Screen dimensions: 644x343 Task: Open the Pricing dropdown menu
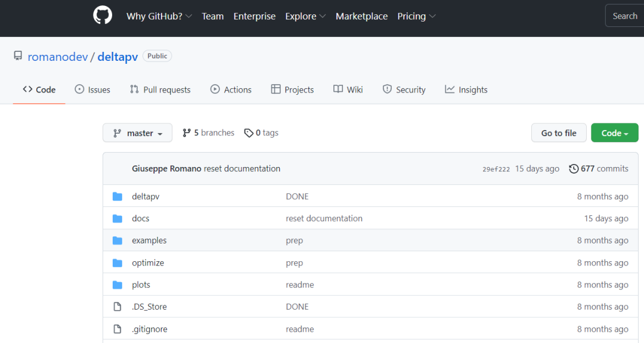416,16
